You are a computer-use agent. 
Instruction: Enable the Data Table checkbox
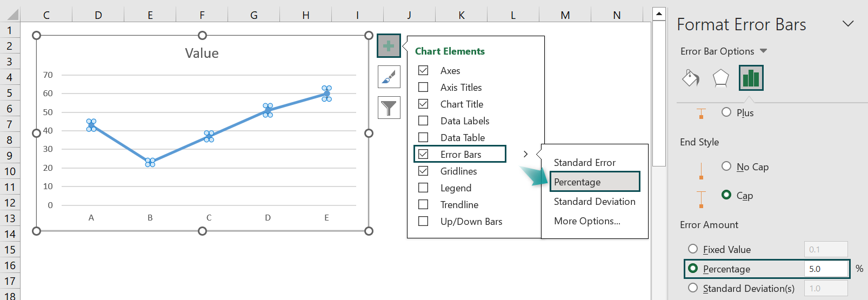click(423, 137)
